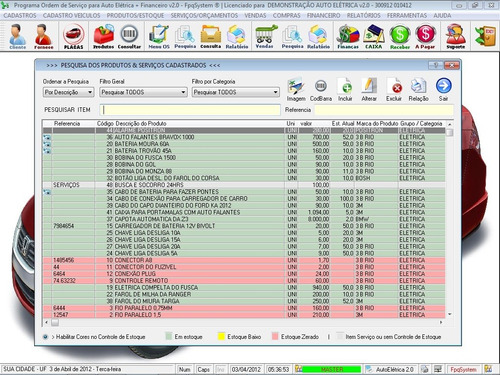
Task: Open the SERVIÇOS/ORÇAMENTOS menu
Action: [x=204, y=15]
